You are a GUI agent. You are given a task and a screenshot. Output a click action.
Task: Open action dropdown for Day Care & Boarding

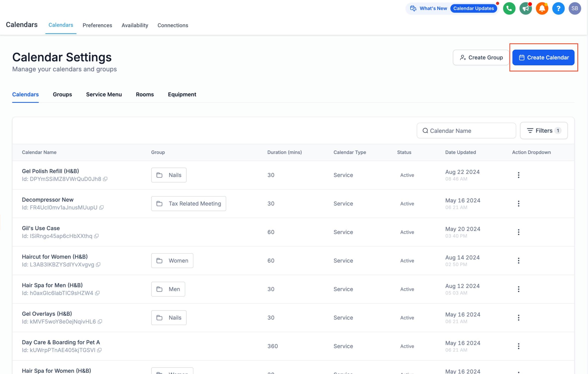(519, 346)
